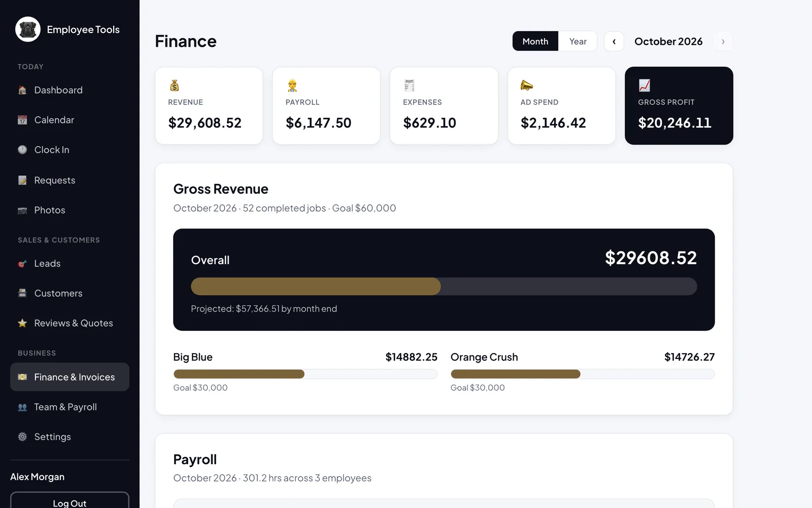Open Settings page

70,437
